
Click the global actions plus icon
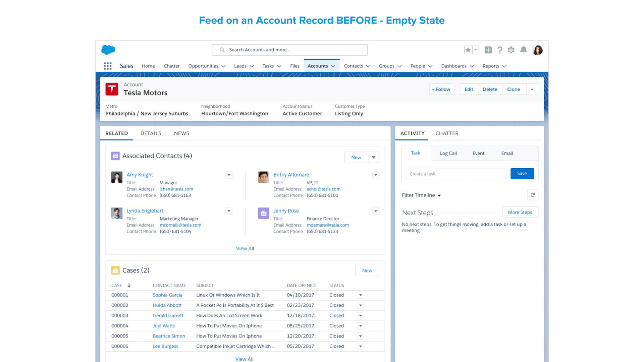tap(488, 50)
